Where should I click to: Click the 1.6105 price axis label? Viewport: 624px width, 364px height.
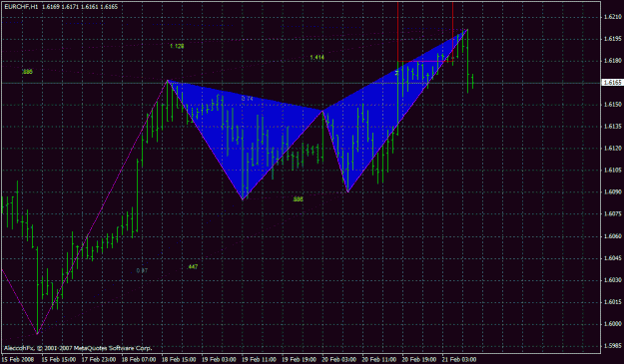pos(612,171)
